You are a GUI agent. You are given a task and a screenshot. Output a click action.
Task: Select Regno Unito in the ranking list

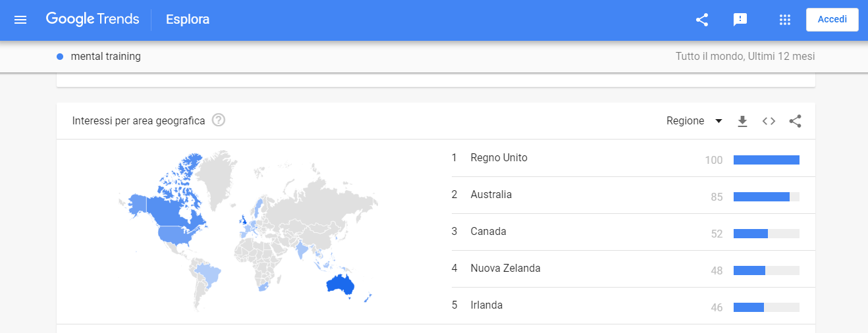click(499, 158)
